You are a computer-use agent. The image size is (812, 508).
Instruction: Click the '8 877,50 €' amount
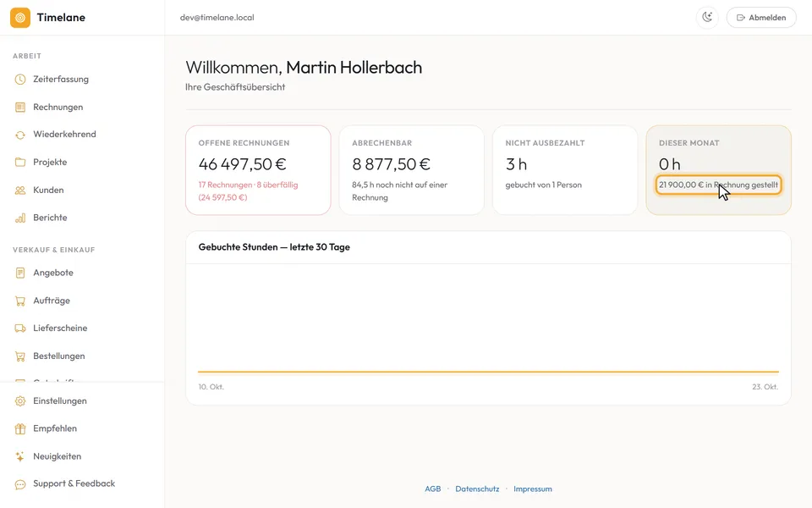[391, 164]
